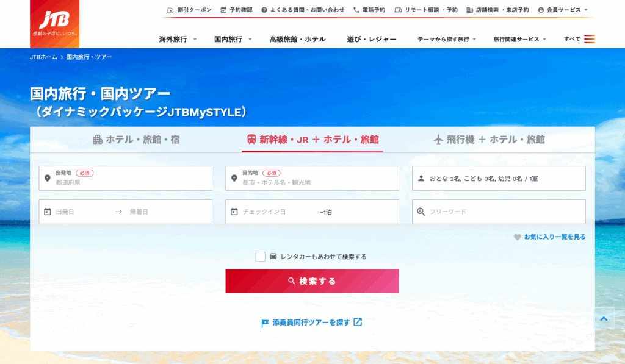Click the remote consultation device icon
The image size is (625, 364).
[x=398, y=10]
